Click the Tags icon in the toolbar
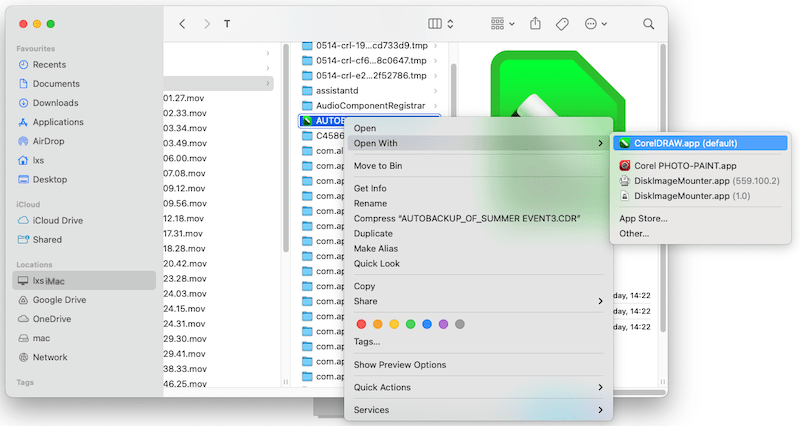This screenshot has width=800, height=426. (x=562, y=23)
